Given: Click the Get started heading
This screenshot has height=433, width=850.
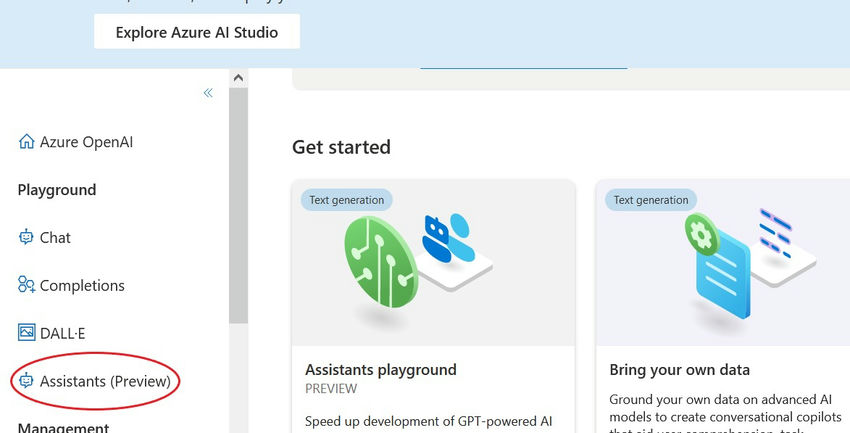Looking at the screenshot, I should click(x=342, y=147).
